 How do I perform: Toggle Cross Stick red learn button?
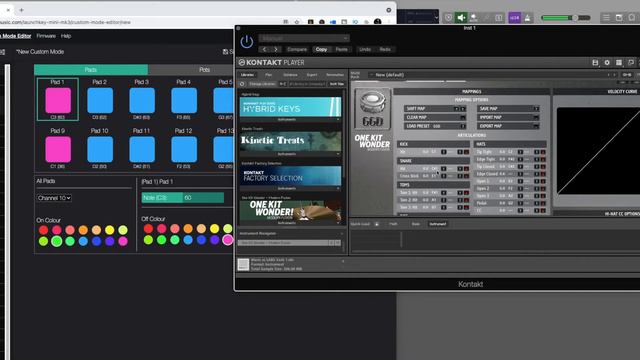pos(466,176)
